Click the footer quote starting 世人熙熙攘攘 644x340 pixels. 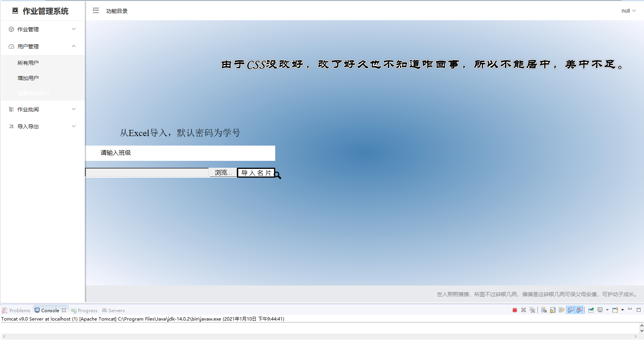pos(538,294)
